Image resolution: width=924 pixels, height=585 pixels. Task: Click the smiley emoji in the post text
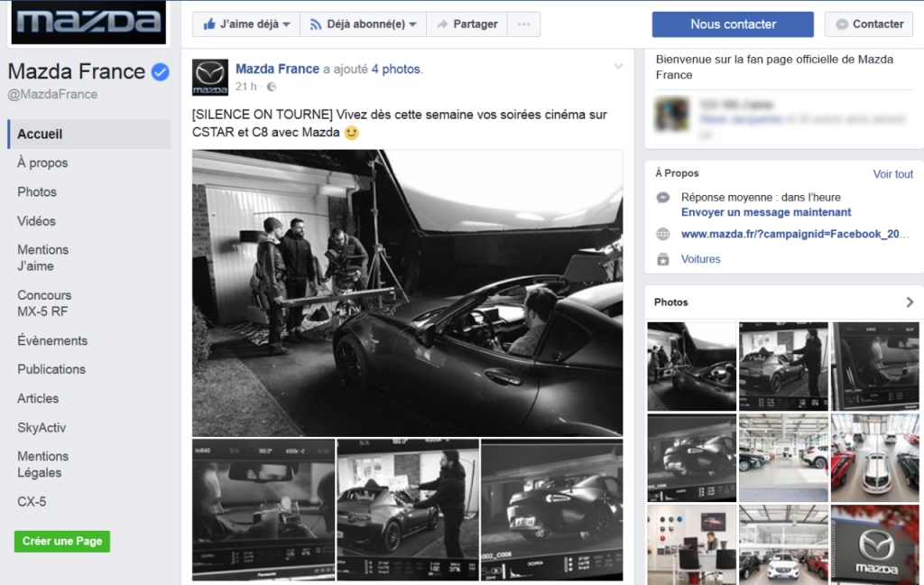(352, 133)
